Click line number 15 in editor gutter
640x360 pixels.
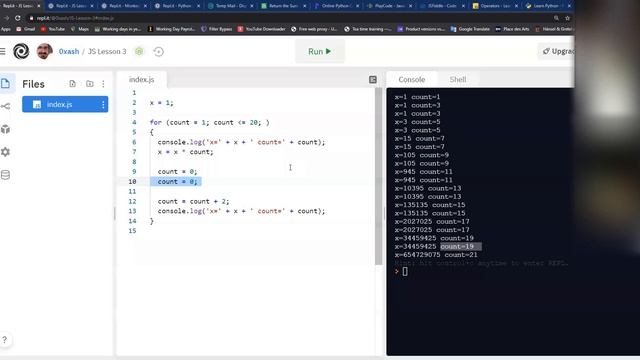[x=132, y=231]
